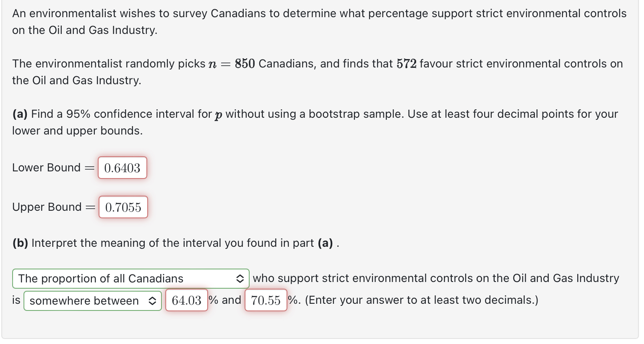This screenshot has height=344, width=644.
Task: Click the 'n = 850' math expression
Action: [232, 64]
